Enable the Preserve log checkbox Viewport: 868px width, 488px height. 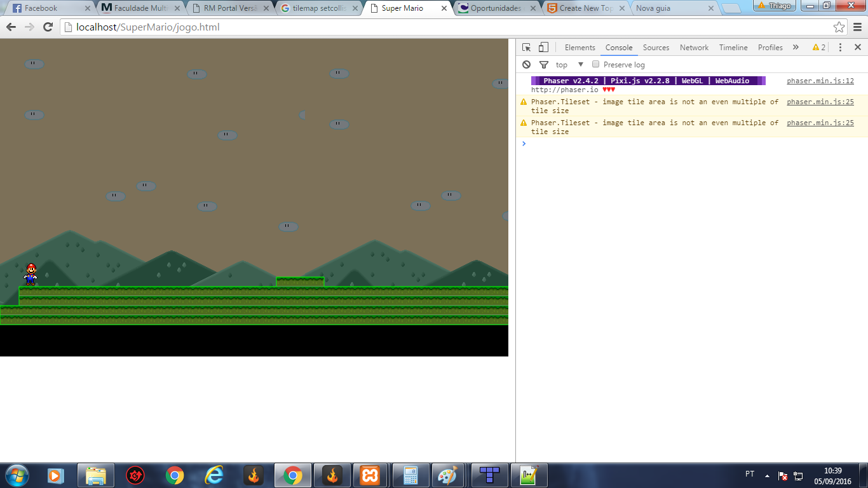[x=595, y=64]
